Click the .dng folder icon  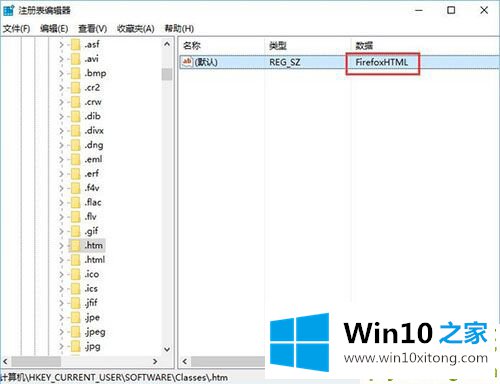76,145
